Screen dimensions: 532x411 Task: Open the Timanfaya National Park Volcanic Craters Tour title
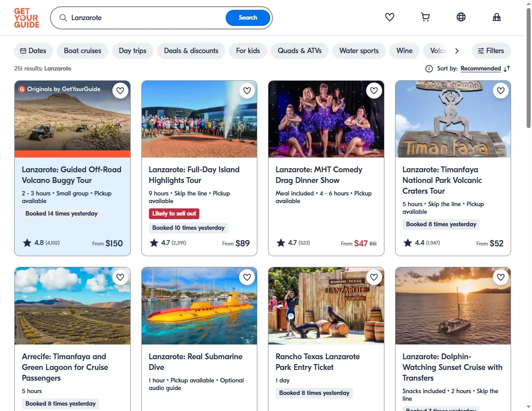(x=442, y=180)
